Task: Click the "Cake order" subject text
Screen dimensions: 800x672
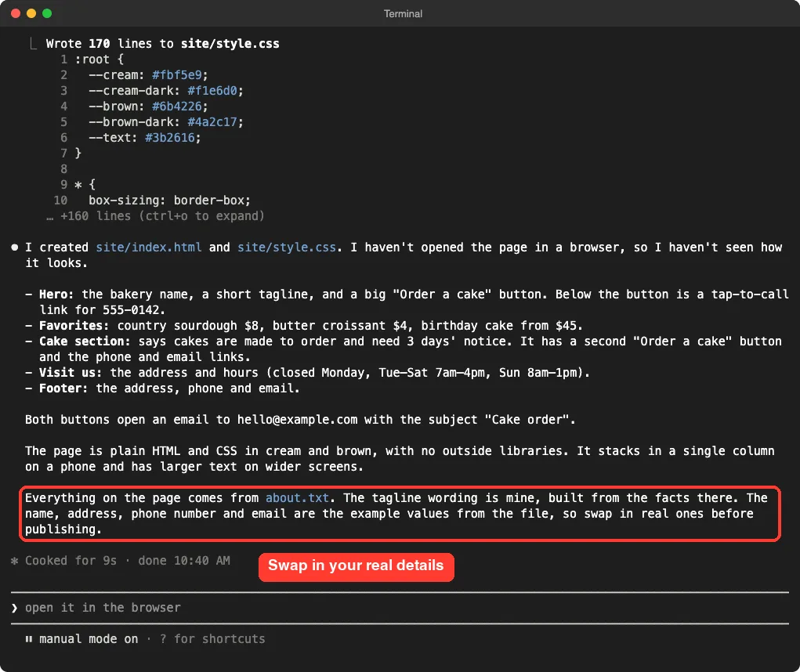Action: point(527,420)
